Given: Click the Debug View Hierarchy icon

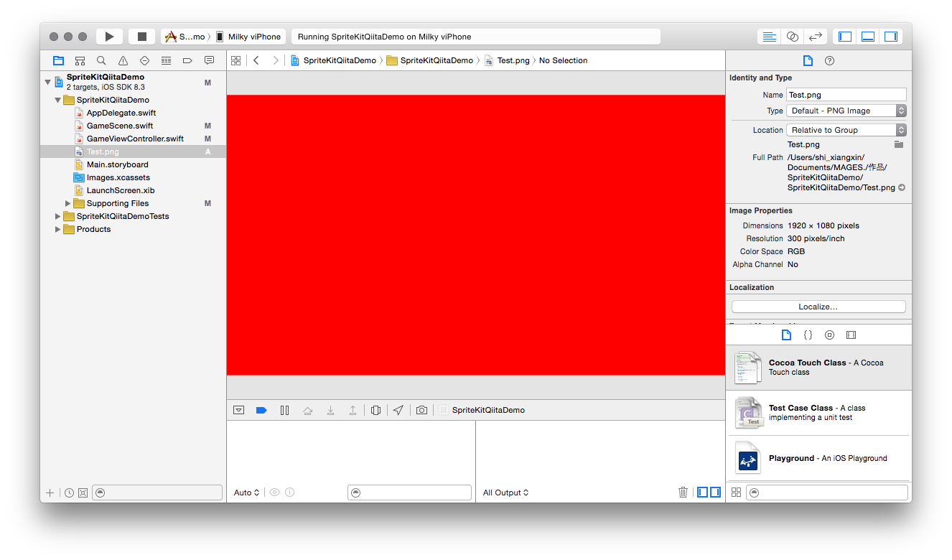Looking at the screenshot, I should pyautogui.click(x=375, y=410).
